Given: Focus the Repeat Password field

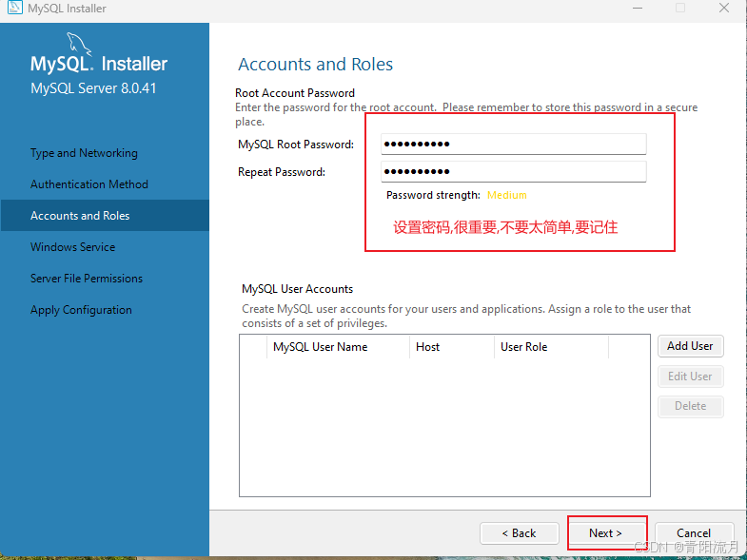Looking at the screenshot, I should click(x=514, y=171).
